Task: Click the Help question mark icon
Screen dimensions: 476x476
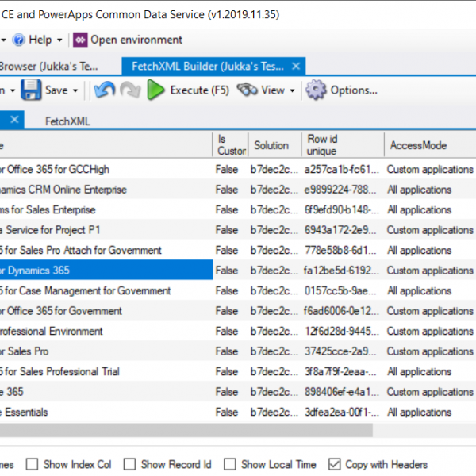Action: click(19, 40)
